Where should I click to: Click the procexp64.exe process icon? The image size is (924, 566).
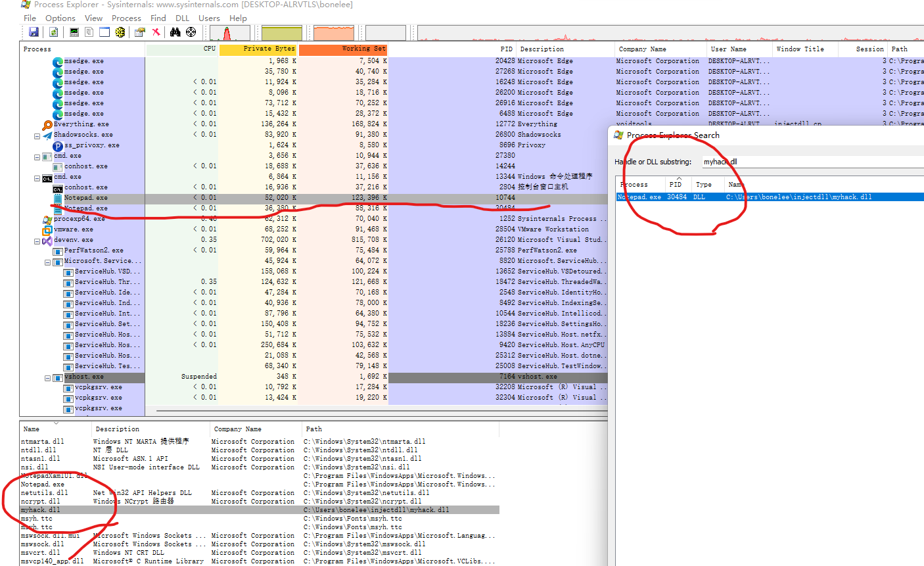(47, 219)
